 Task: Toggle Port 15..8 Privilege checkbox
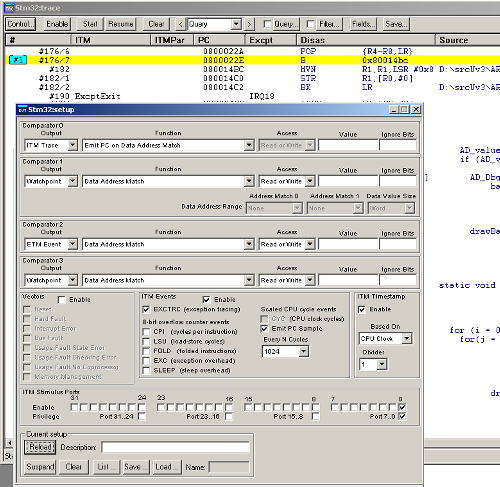tap(315, 416)
